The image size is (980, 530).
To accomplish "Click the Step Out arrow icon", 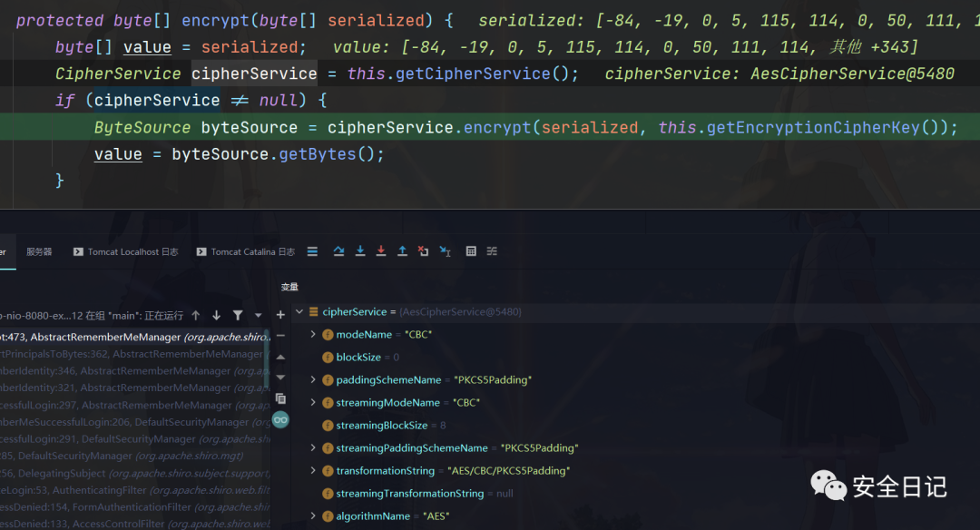I will tap(402, 251).
